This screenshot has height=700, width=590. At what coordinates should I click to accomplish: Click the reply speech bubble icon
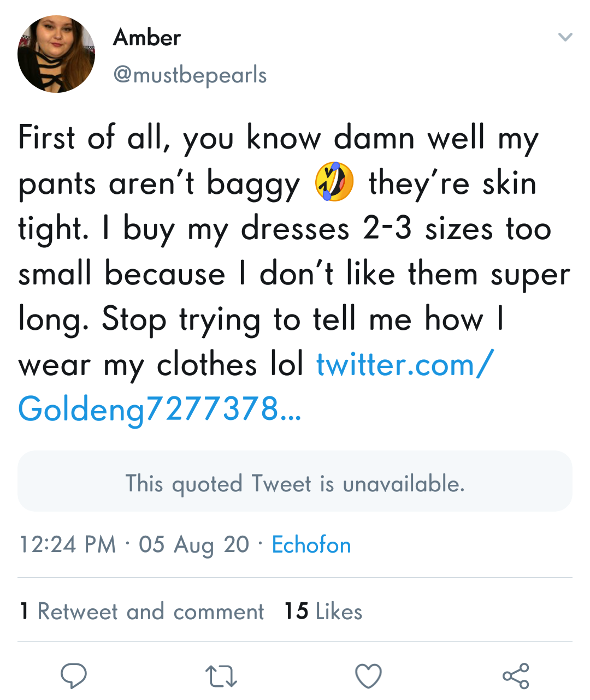[73, 676]
